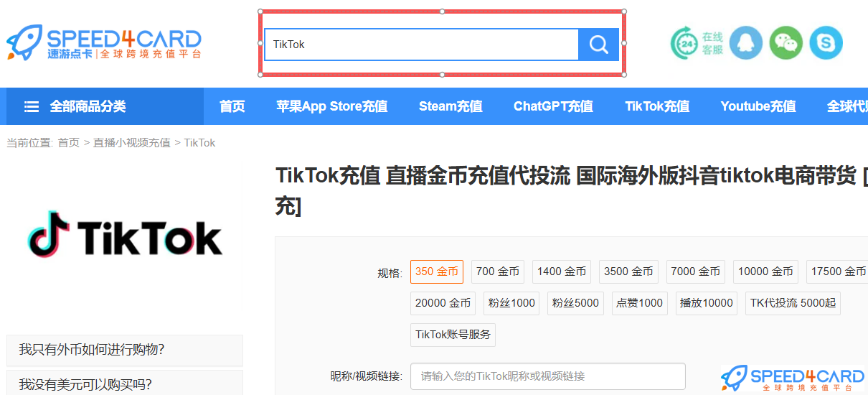Image resolution: width=868 pixels, height=395 pixels.
Task: Select the 20000 金币 option
Action: pos(443,303)
